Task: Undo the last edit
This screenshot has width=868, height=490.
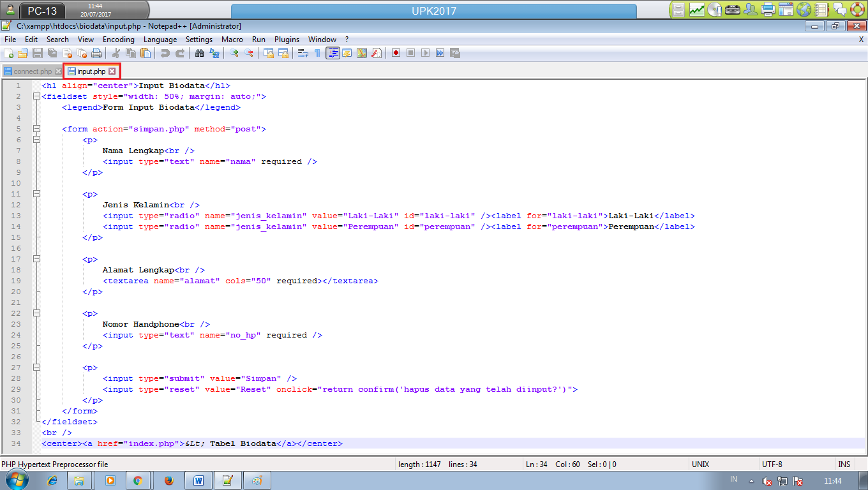Action: 166,53
